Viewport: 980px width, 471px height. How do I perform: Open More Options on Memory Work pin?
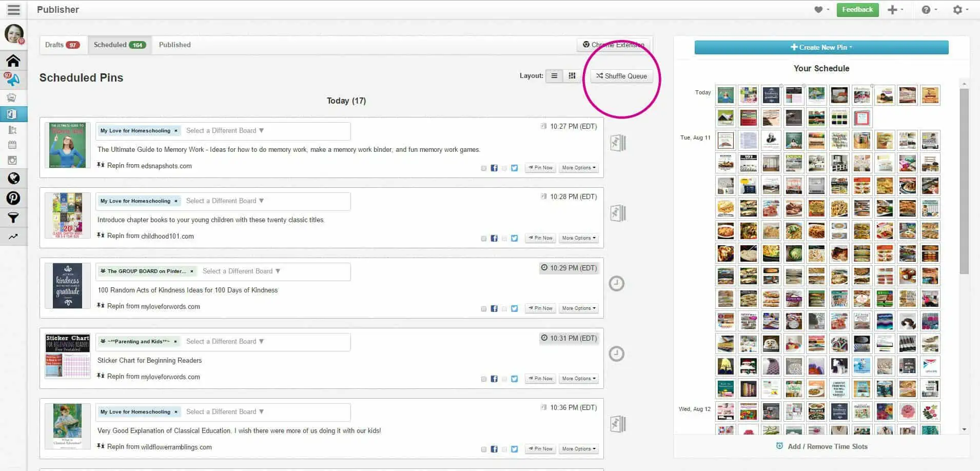point(579,168)
